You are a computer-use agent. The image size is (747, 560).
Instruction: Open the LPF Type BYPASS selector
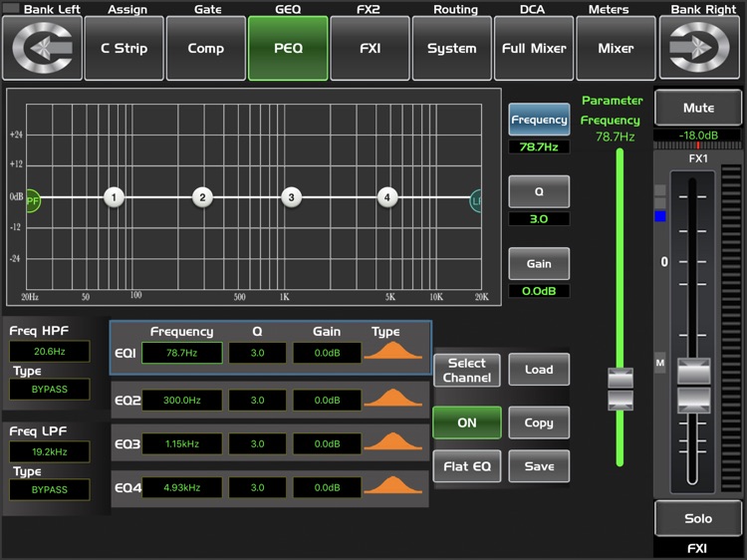pos(50,490)
